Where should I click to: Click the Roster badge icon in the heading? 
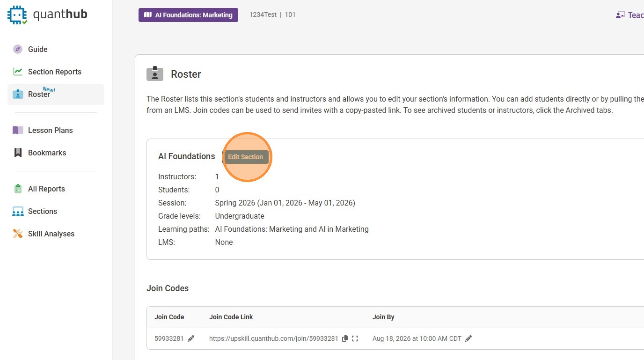click(x=155, y=74)
